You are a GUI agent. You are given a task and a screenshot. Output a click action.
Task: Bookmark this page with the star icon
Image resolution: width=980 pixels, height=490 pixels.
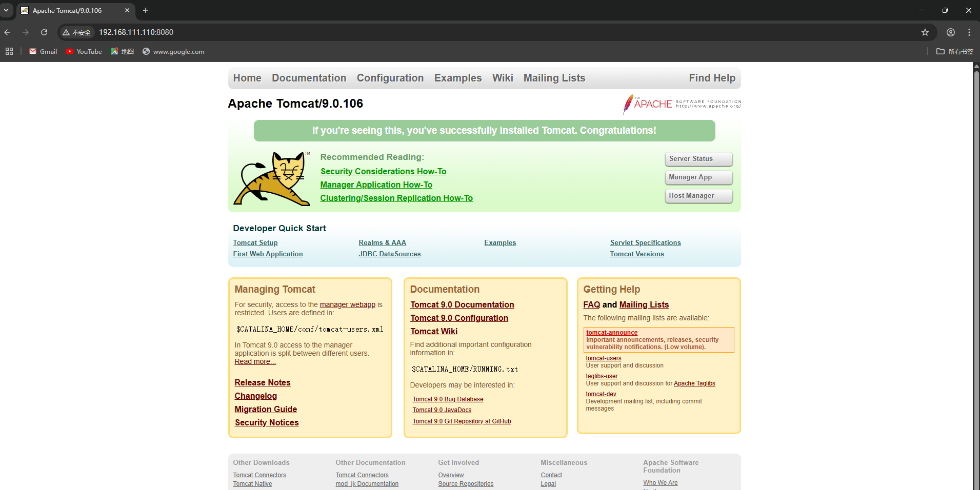tap(925, 32)
